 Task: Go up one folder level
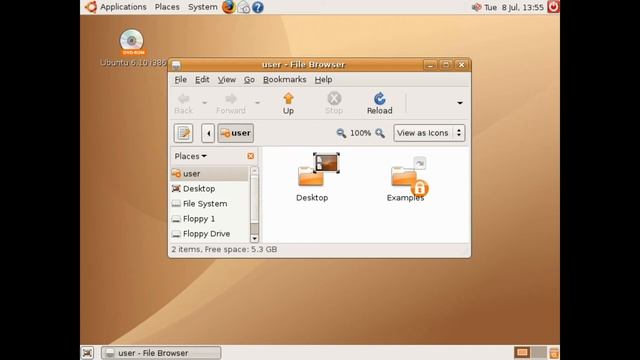tap(288, 103)
